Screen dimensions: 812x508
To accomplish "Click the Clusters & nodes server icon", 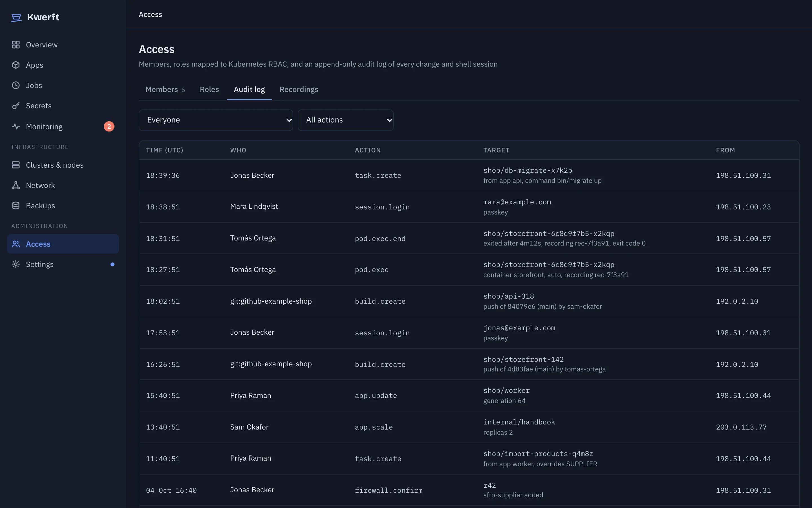I will click(16, 165).
